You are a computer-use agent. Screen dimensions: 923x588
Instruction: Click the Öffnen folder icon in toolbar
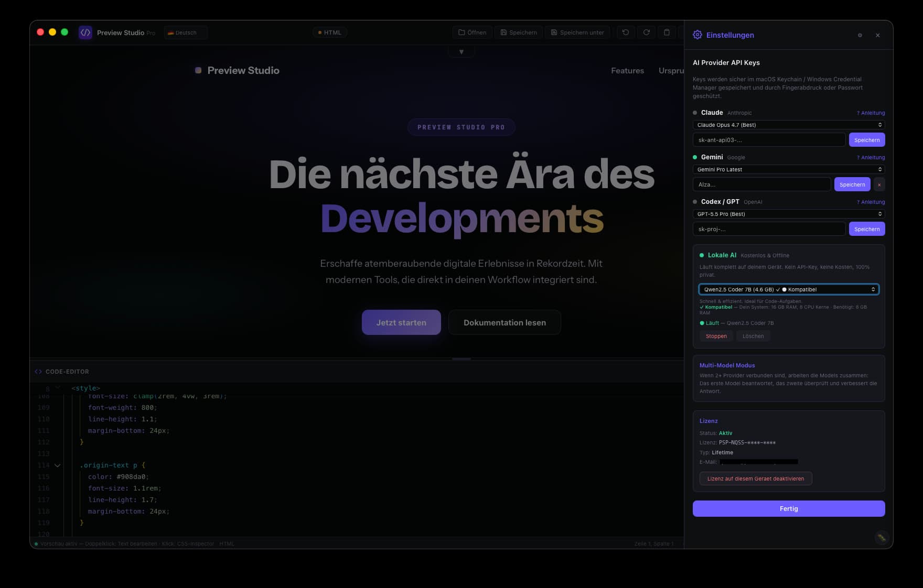461,32
